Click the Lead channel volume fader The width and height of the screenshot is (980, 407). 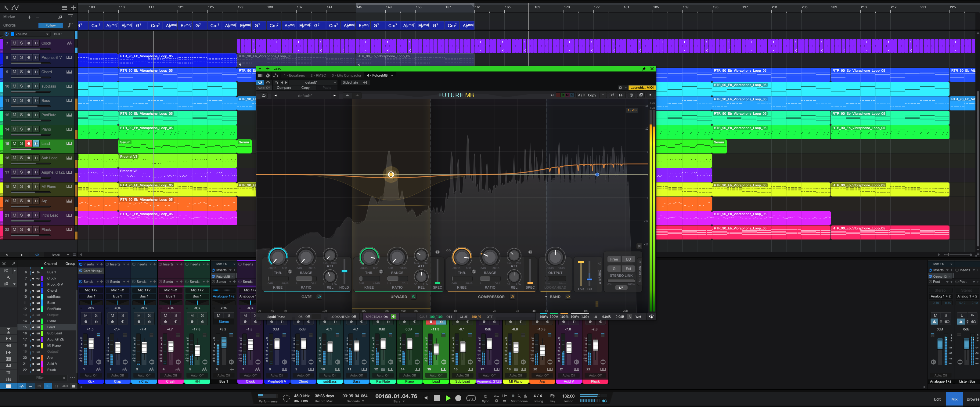tap(436, 349)
